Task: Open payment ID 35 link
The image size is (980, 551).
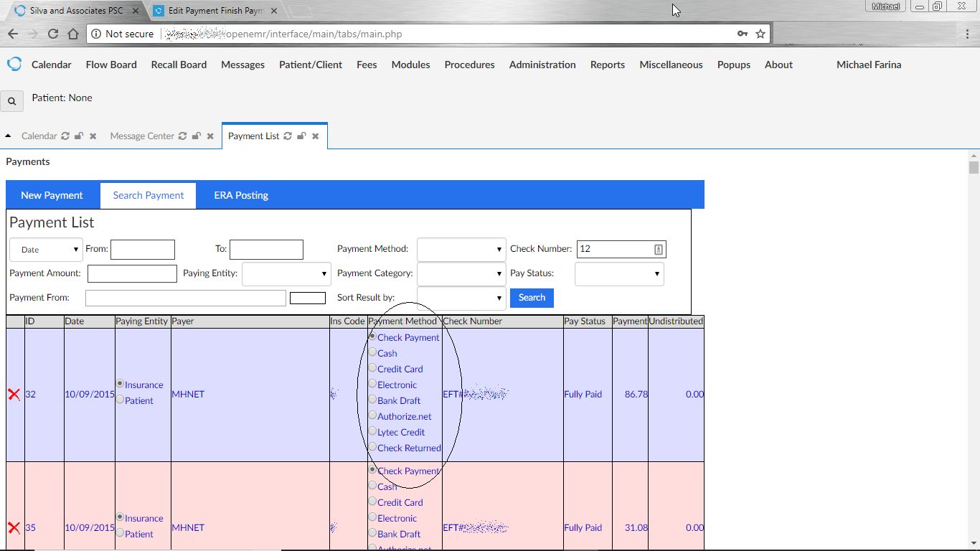Action: (x=31, y=527)
